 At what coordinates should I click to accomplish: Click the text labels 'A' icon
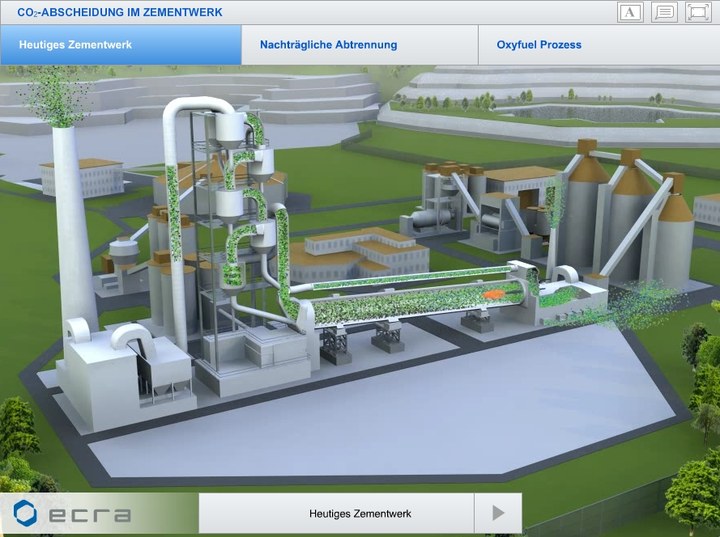point(630,12)
